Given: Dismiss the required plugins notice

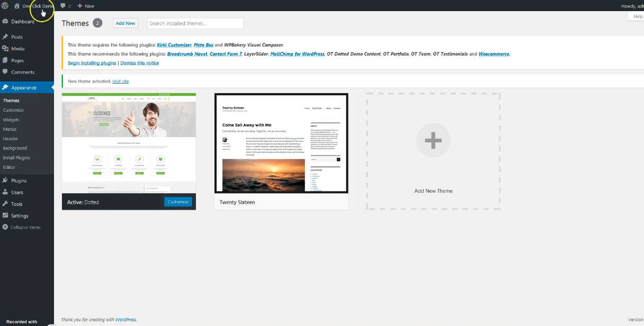Looking at the screenshot, I should coord(139,63).
